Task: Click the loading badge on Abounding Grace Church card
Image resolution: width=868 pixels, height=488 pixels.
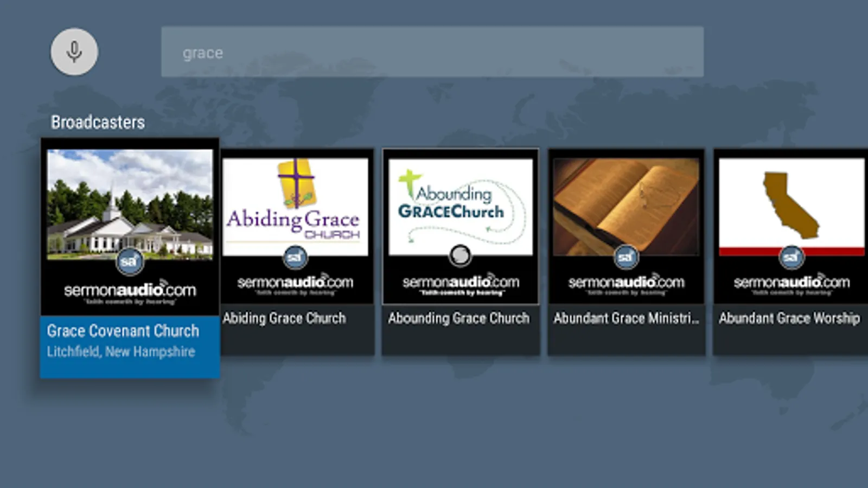Action: [460, 255]
